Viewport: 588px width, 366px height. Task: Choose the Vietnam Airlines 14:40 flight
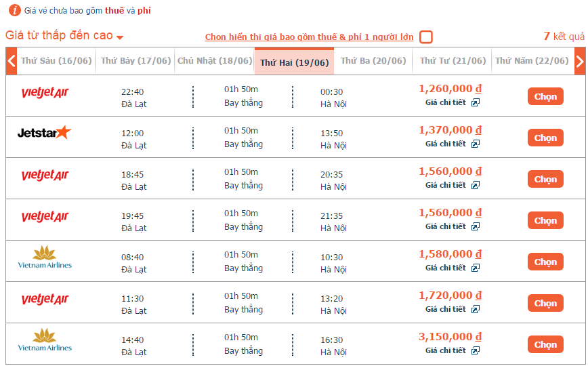[545, 344]
